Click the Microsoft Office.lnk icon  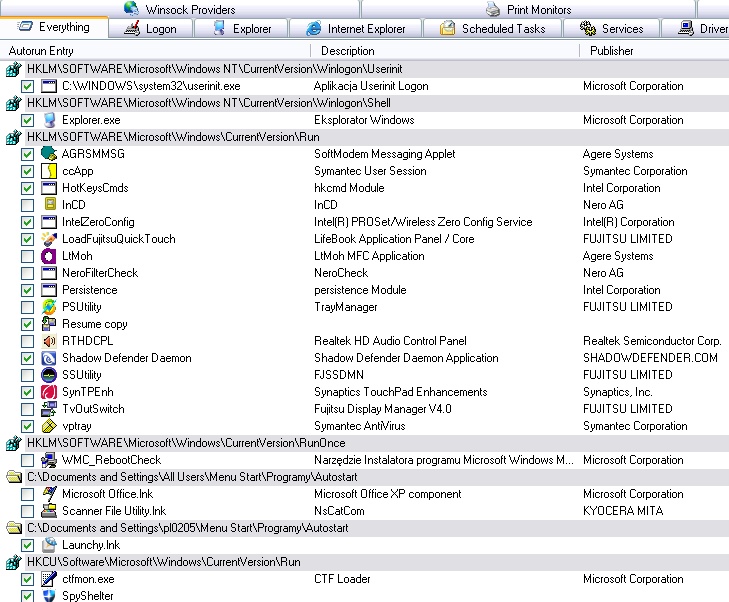(48, 494)
